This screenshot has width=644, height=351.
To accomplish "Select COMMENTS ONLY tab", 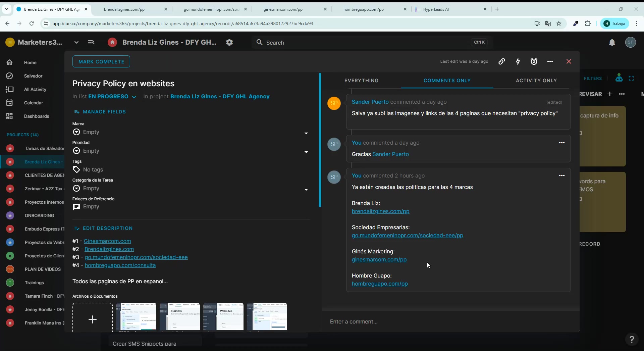I will tap(447, 81).
